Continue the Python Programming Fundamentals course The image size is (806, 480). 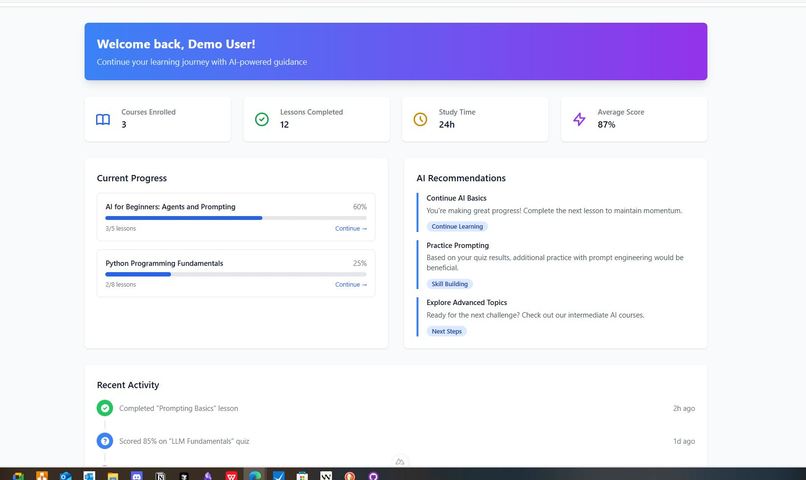tap(351, 284)
